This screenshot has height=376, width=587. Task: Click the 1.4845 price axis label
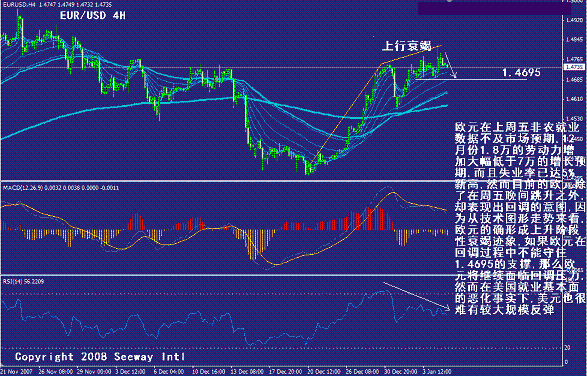(x=574, y=39)
